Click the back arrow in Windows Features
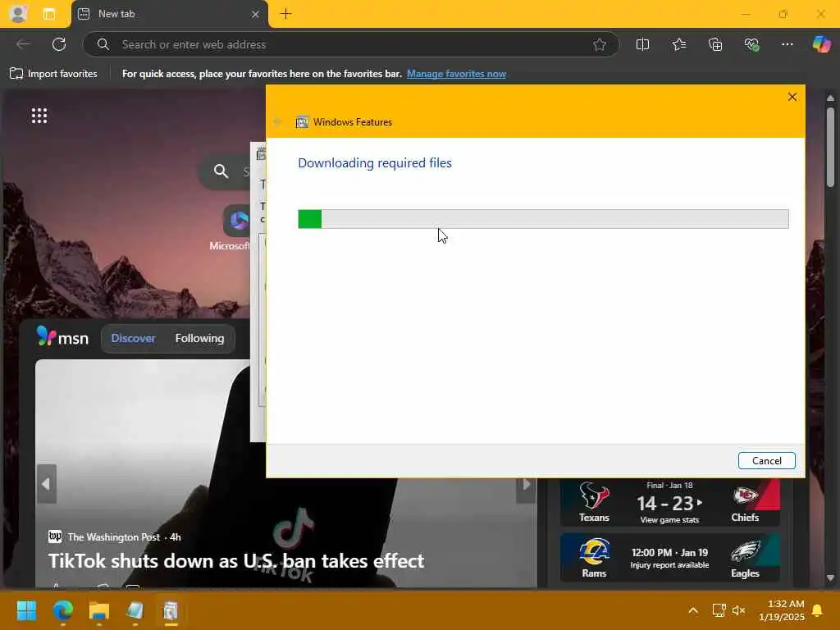Image resolution: width=840 pixels, height=630 pixels. coord(277,122)
